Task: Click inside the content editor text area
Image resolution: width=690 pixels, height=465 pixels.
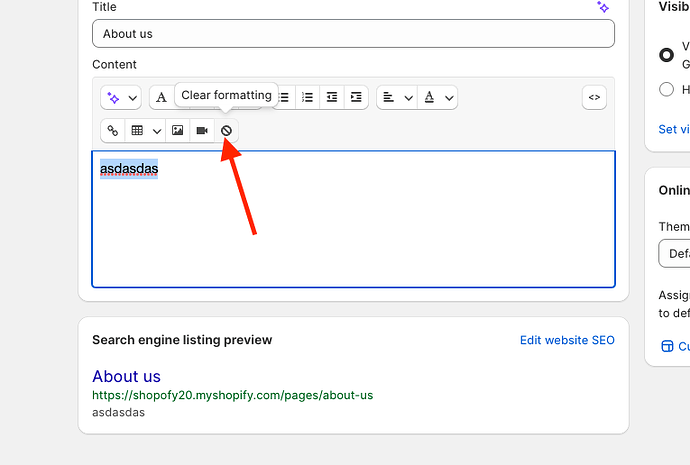Action: (x=353, y=219)
